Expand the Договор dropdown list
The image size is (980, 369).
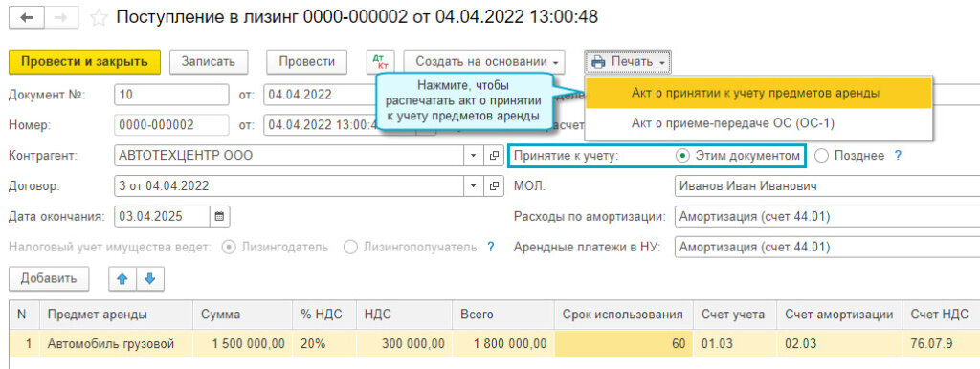[473, 186]
